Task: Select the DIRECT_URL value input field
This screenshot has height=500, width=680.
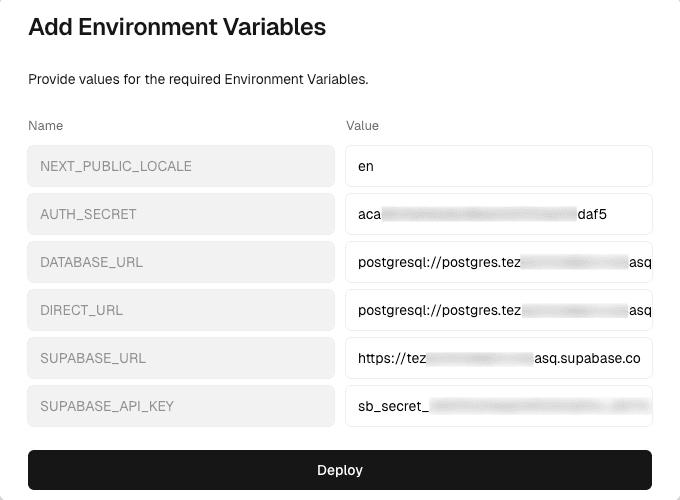Action: coord(498,310)
